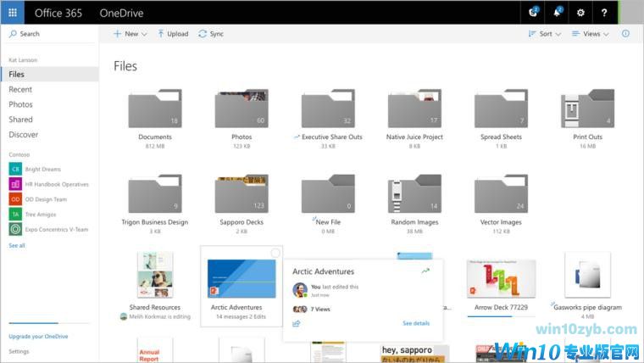
Task: Open the Sapporo Decks folder
Action: 241,193
